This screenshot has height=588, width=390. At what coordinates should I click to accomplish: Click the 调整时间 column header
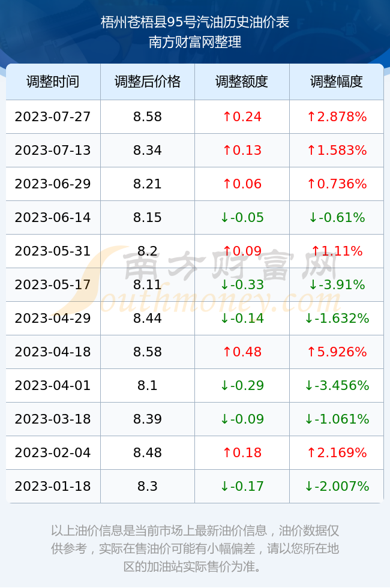coord(53,82)
